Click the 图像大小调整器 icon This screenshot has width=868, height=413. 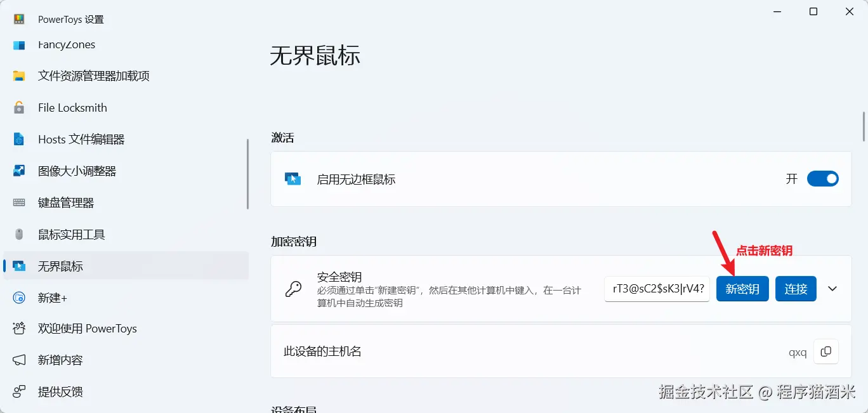(19, 171)
